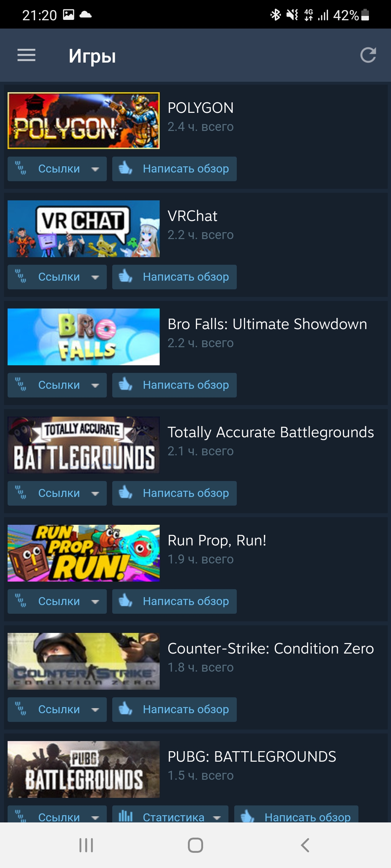Open the POLYGON game banner
391x868 pixels.
click(x=84, y=120)
